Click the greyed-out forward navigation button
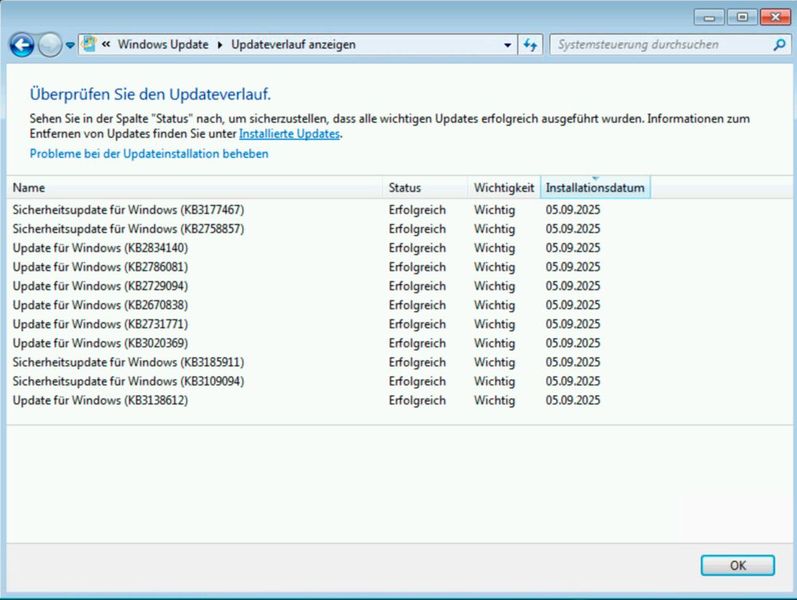 click(50, 45)
